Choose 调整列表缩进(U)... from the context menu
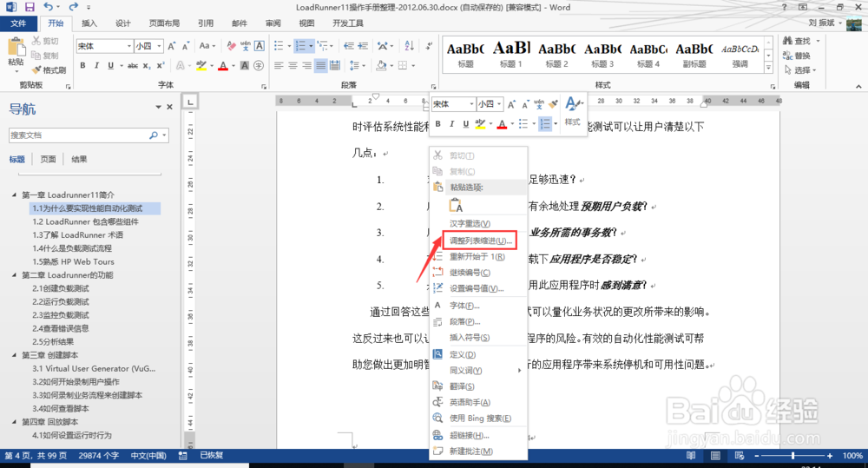Image resolution: width=868 pixels, height=468 pixels. tap(479, 241)
